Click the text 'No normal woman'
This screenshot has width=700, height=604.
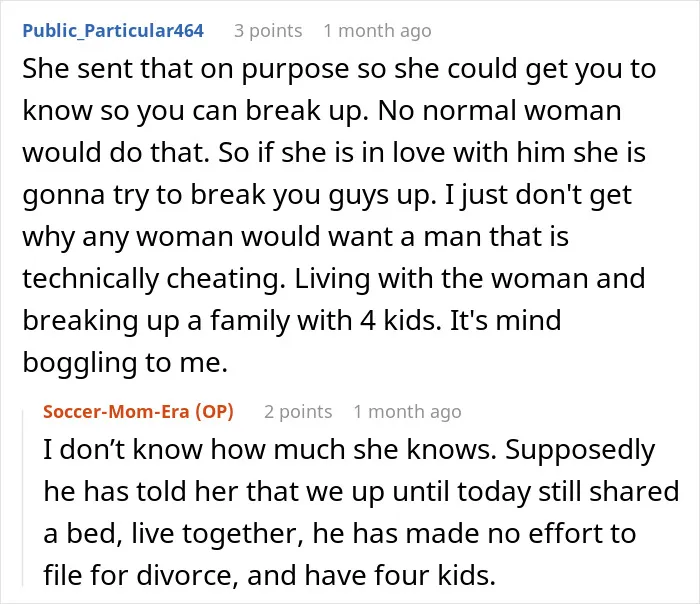pos(500,111)
